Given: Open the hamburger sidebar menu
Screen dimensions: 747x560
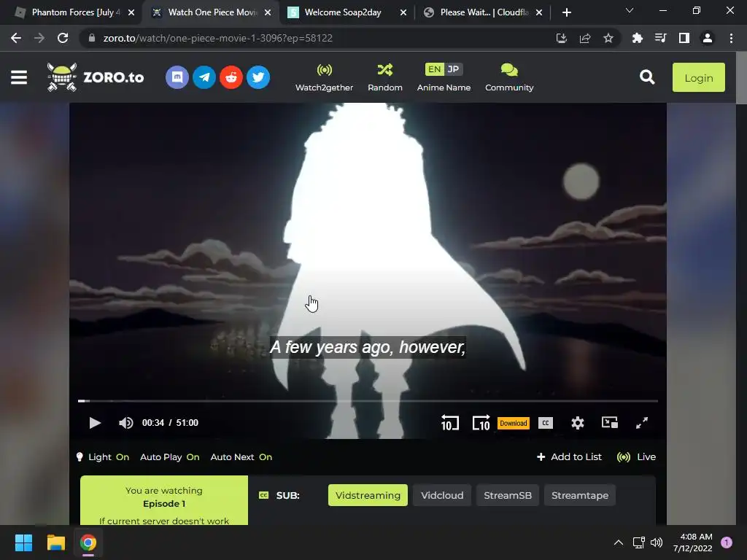Looking at the screenshot, I should click(x=19, y=77).
